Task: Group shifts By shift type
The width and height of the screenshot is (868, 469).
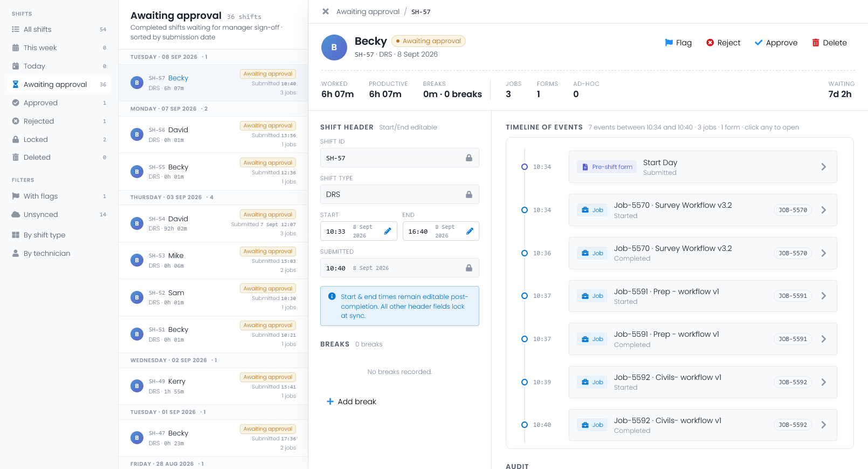Action: [x=59, y=235]
